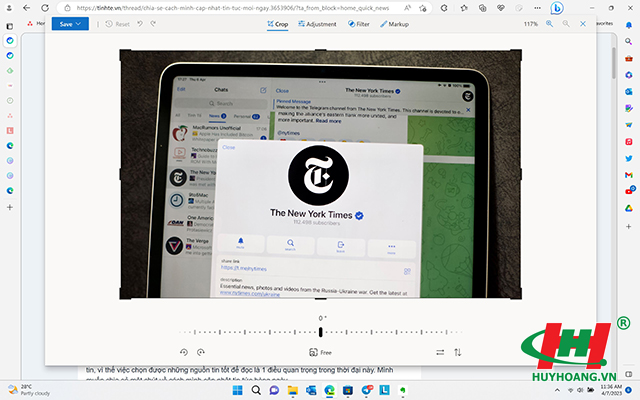Open the Collections icon in toolbar
Screen dimensions: 640x400
[482, 8]
